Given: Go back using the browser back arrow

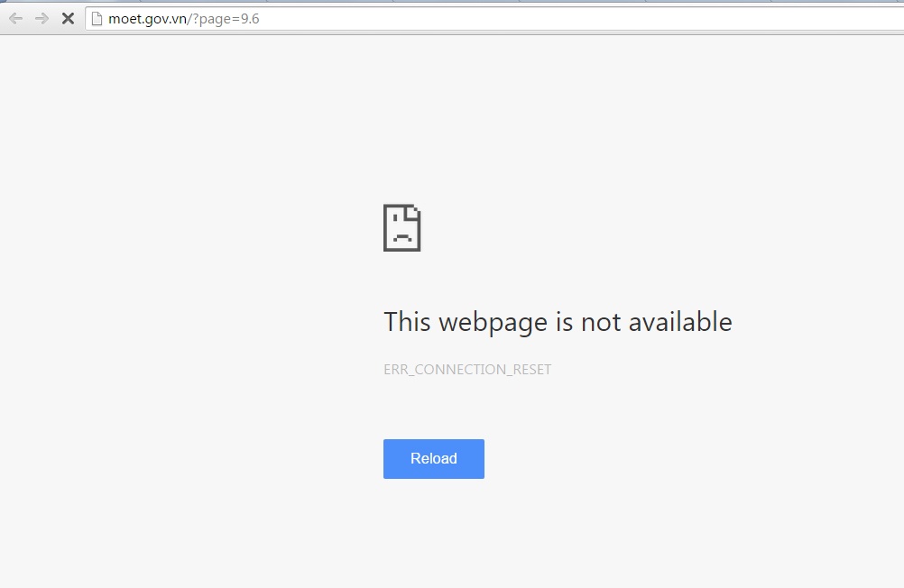Looking at the screenshot, I should point(16,18).
